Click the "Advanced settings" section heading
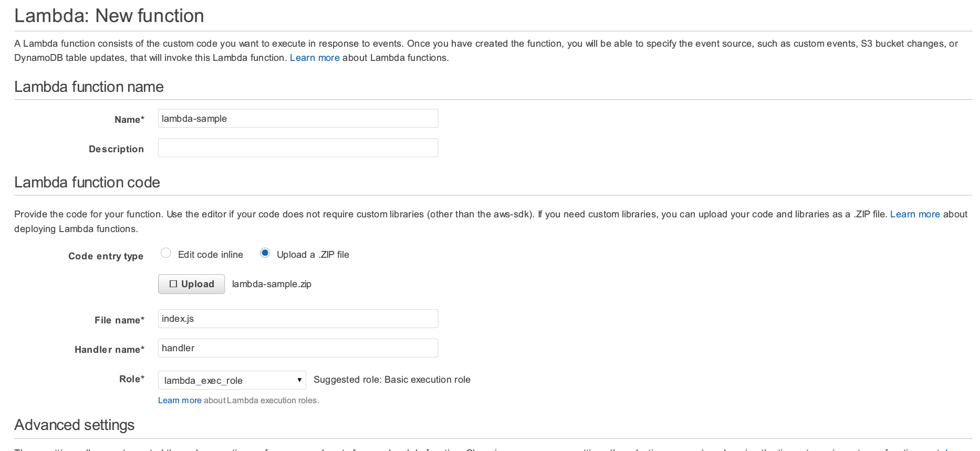This screenshot has width=980, height=451. click(x=74, y=425)
